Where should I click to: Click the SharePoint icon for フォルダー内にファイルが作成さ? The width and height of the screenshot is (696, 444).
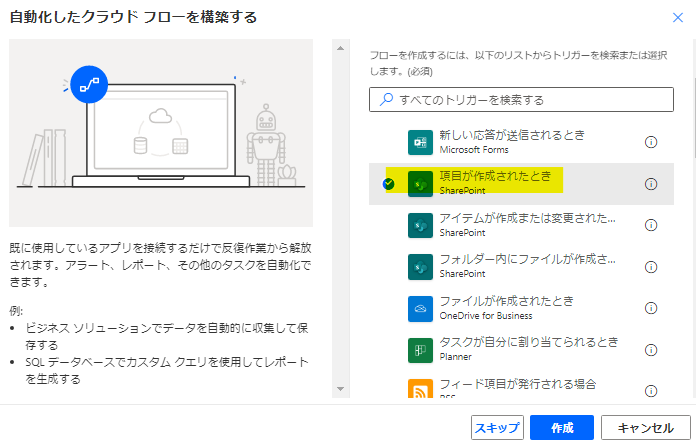coord(420,267)
